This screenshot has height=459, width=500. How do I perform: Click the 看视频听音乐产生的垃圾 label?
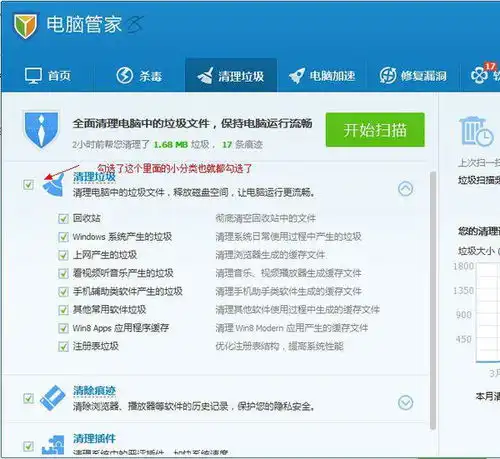pyautogui.click(x=123, y=273)
